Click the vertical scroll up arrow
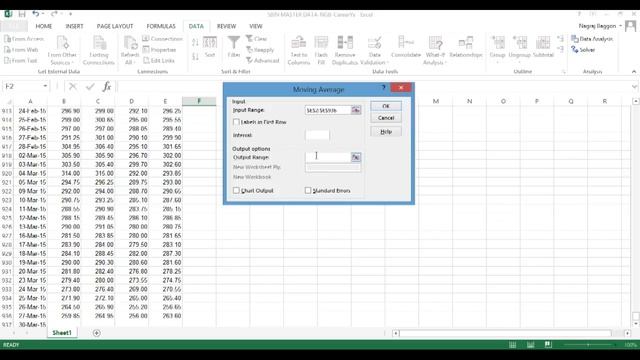The height and width of the screenshot is (360, 640). click(x=636, y=101)
